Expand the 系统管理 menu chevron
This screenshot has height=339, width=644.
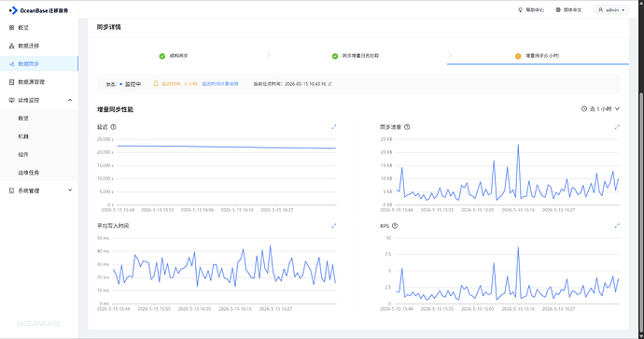[70, 191]
